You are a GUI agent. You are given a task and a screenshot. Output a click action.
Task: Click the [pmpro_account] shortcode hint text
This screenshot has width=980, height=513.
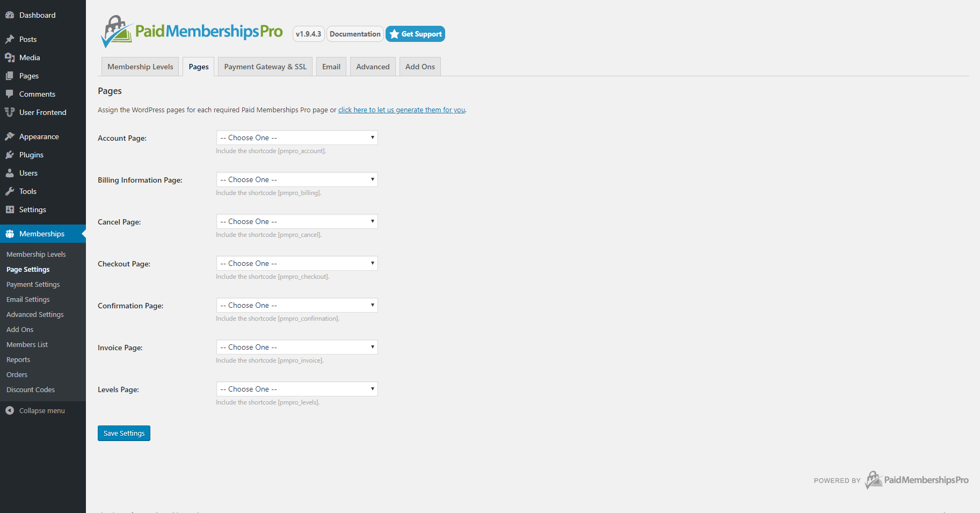pyautogui.click(x=271, y=151)
